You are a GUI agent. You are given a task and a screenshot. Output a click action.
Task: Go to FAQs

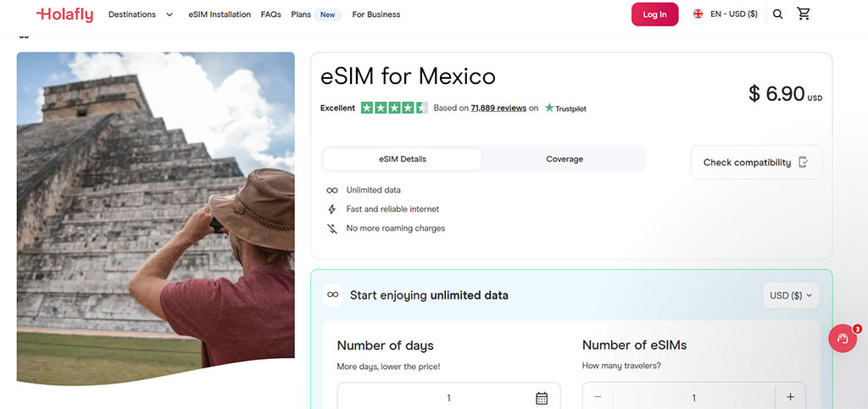click(x=270, y=14)
